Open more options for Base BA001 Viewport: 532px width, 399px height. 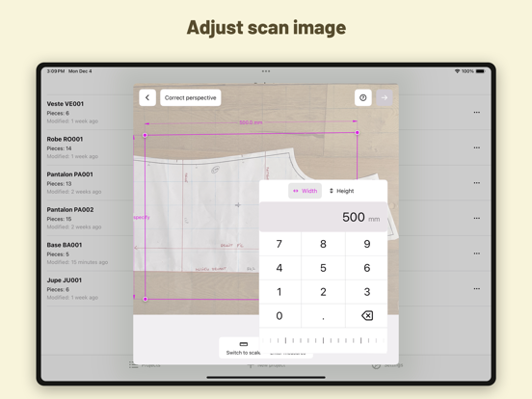click(x=477, y=253)
